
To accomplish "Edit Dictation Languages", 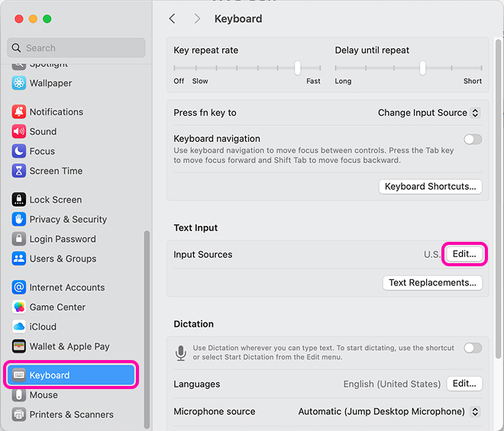I will pos(464,384).
